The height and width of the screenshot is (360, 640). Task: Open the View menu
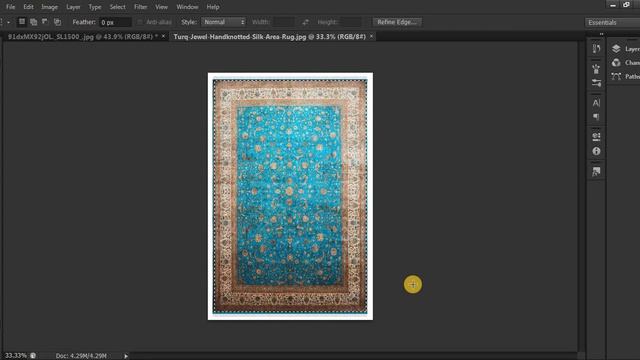[161, 7]
